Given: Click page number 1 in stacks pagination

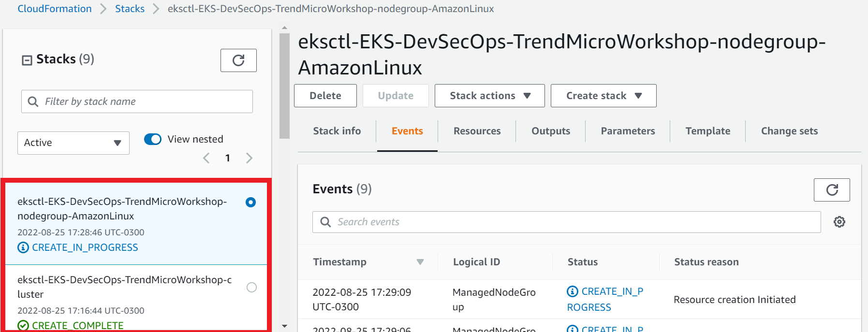Looking at the screenshot, I should pos(228,158).
